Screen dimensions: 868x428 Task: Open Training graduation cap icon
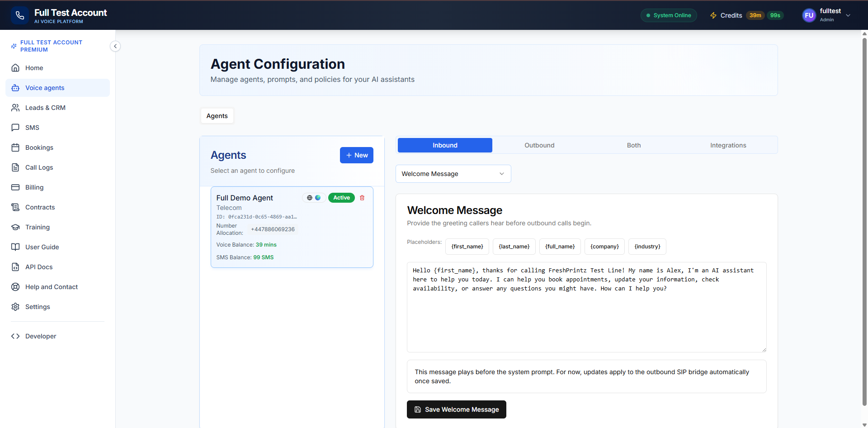tap(15, 227)
